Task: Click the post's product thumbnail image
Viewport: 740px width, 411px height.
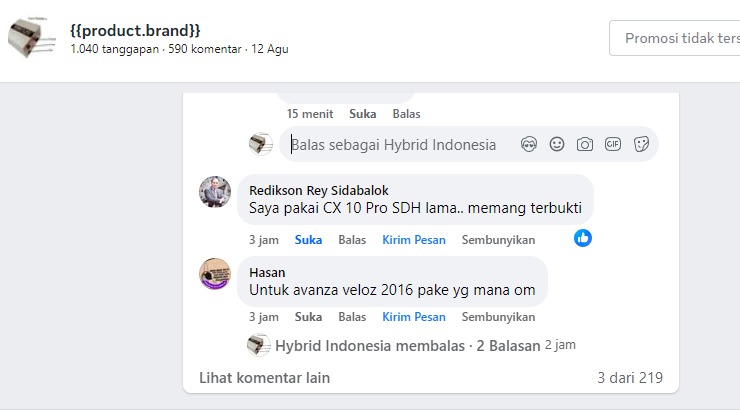Action: 32,39
